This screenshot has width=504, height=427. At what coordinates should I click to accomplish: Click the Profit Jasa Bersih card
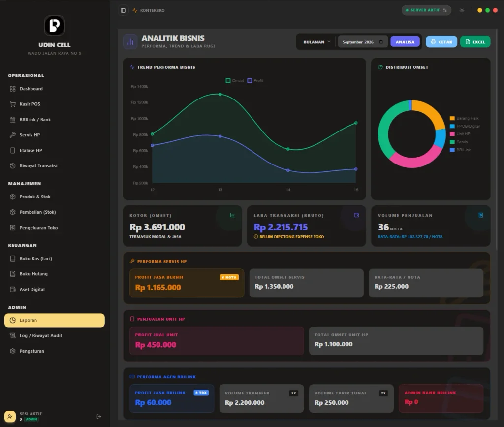pyautogui.click(x=187, y=283)
